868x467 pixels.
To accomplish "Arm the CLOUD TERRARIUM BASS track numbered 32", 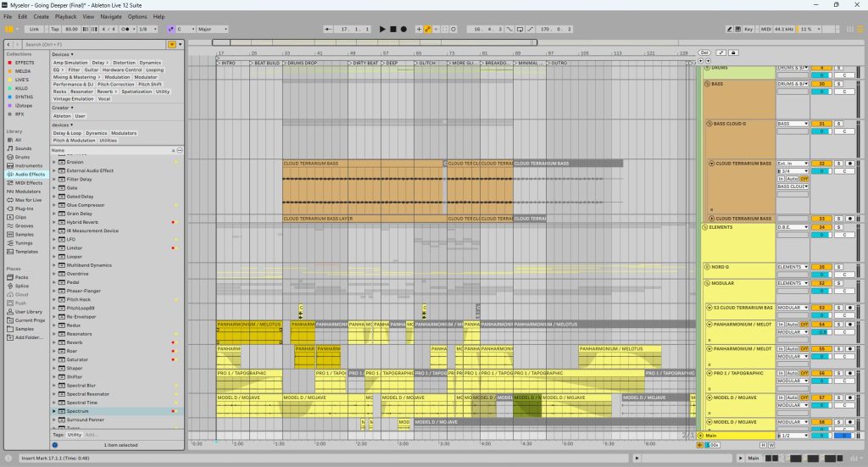I will [x=849, y=164].
